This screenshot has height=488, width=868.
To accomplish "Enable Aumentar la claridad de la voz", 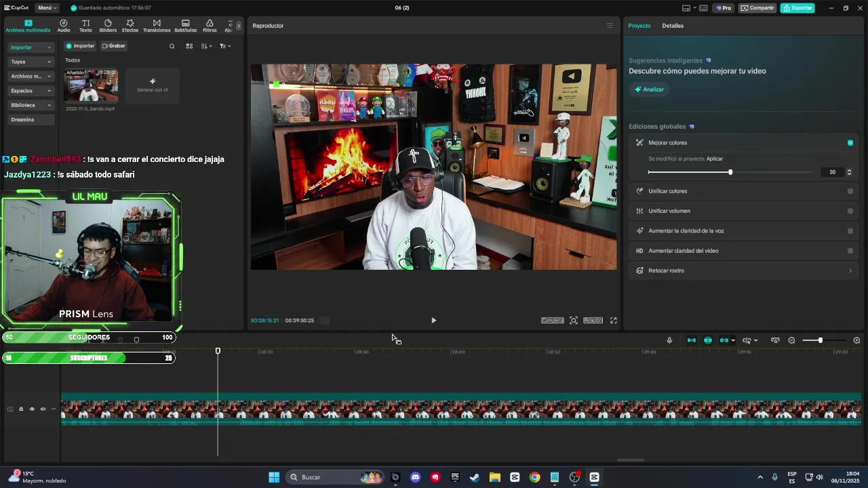I will point(850,231).
